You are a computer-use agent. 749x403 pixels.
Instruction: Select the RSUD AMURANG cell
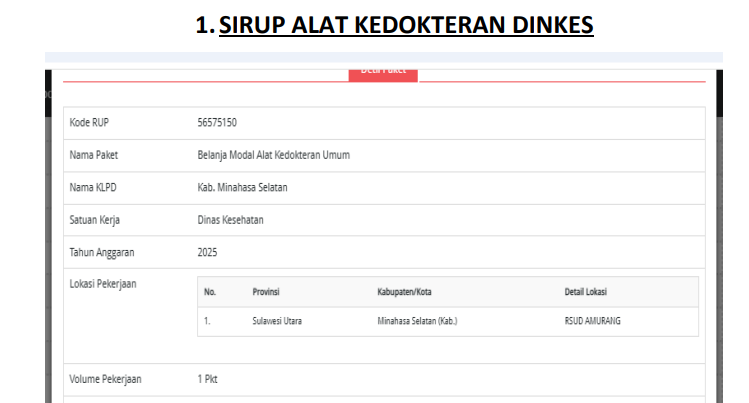[x=593, y=321]
